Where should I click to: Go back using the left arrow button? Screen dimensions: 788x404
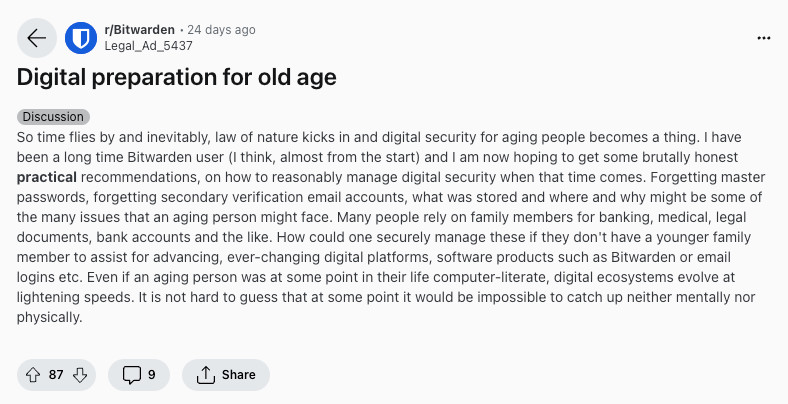37,38
